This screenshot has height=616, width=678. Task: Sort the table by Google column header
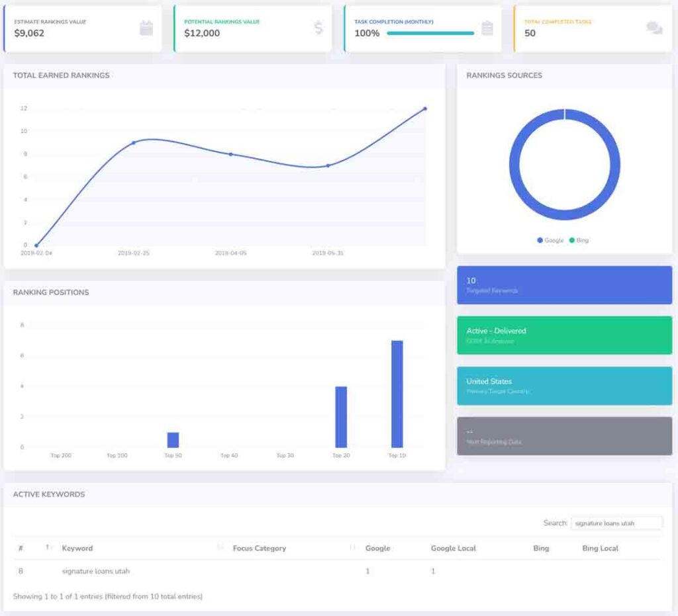coord(377,548)
